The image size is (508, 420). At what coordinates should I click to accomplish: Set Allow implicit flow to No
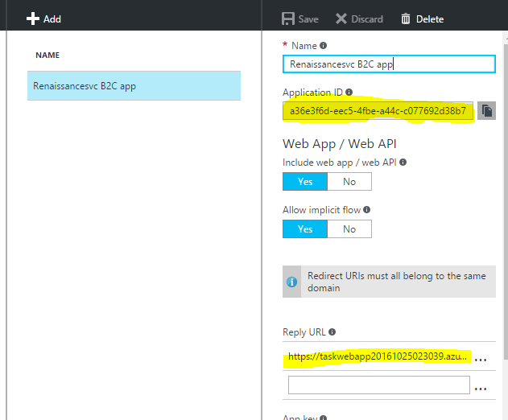[349, 229]
